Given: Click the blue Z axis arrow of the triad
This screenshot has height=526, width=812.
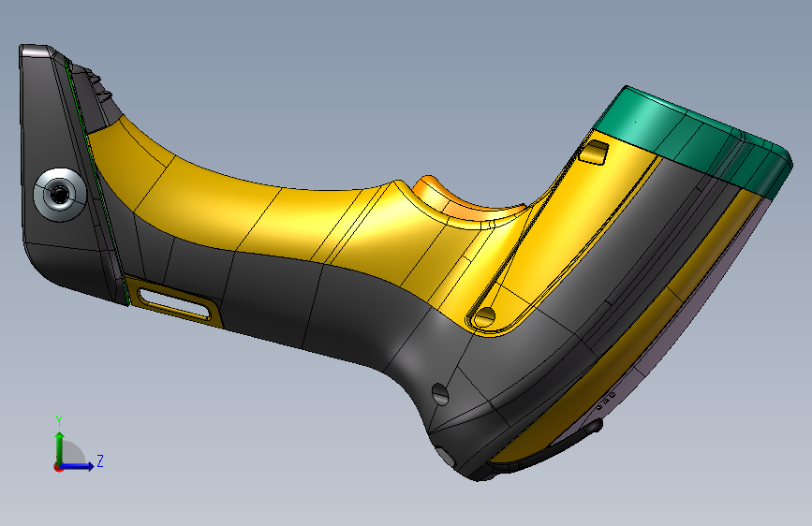Looking at the screenshot, I should (78, 466).
